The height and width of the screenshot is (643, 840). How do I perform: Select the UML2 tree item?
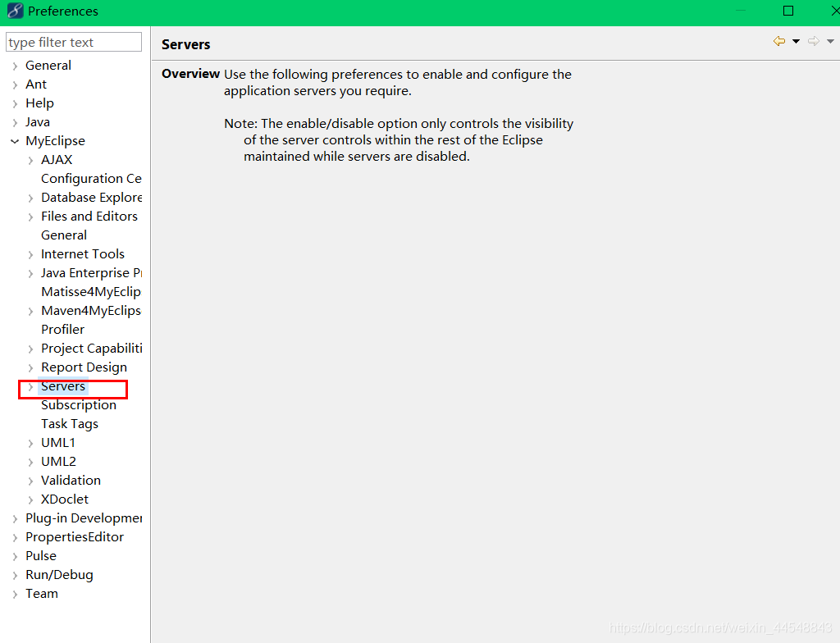[x=58, y=462]
